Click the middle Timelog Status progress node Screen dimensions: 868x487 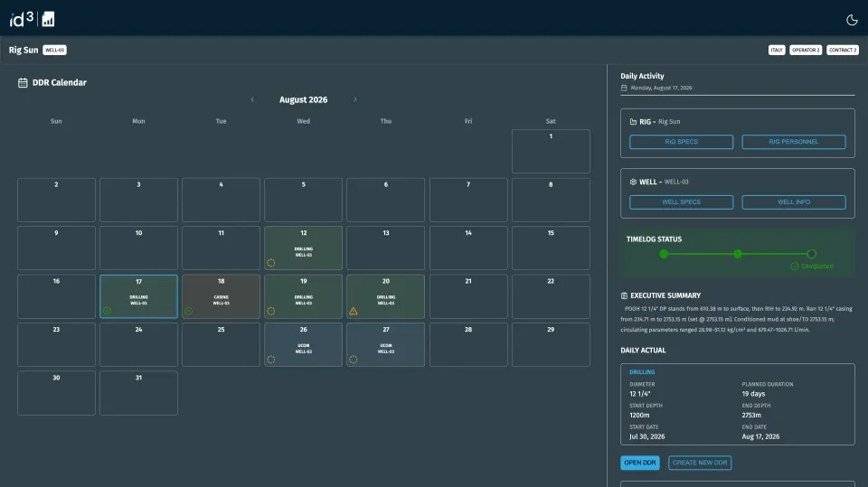click(738, 254)
